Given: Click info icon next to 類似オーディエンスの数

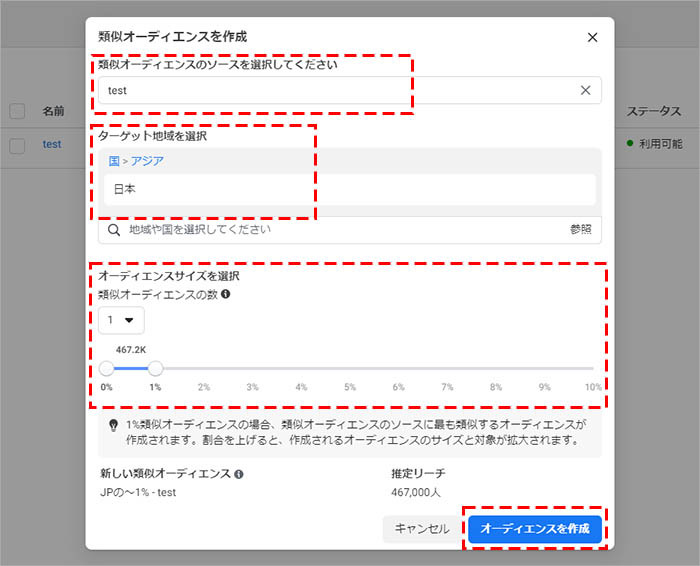Looking at the screenshot, I should [x=226, y=295].
